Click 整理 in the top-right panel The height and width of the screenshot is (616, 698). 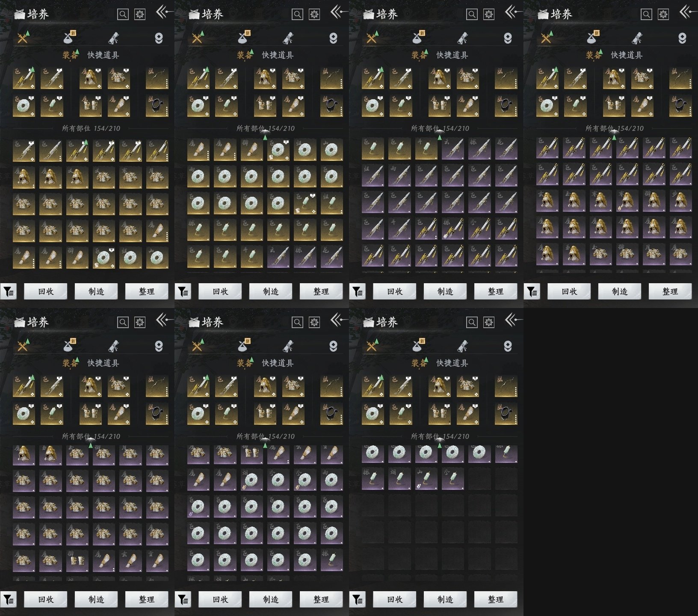click(x=670, y=291)
